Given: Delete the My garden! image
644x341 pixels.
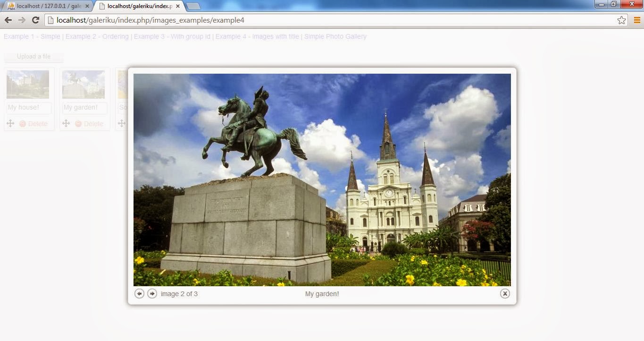Looking at the screenshot, I should pyautogui.click(x=89, y=124).
